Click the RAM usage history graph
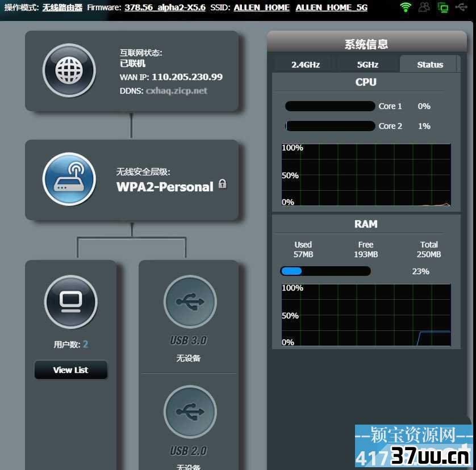This screenshot has height=470, width=476. click(366, 315)
